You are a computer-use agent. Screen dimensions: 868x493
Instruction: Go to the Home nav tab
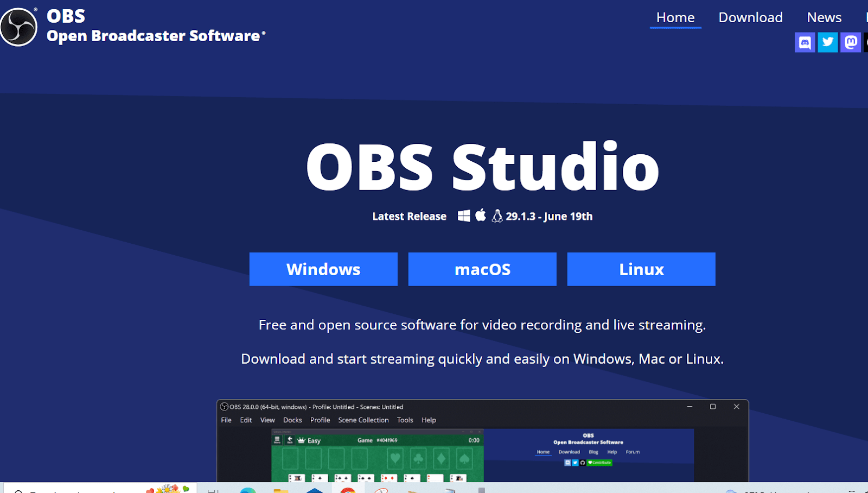point(675,17)
